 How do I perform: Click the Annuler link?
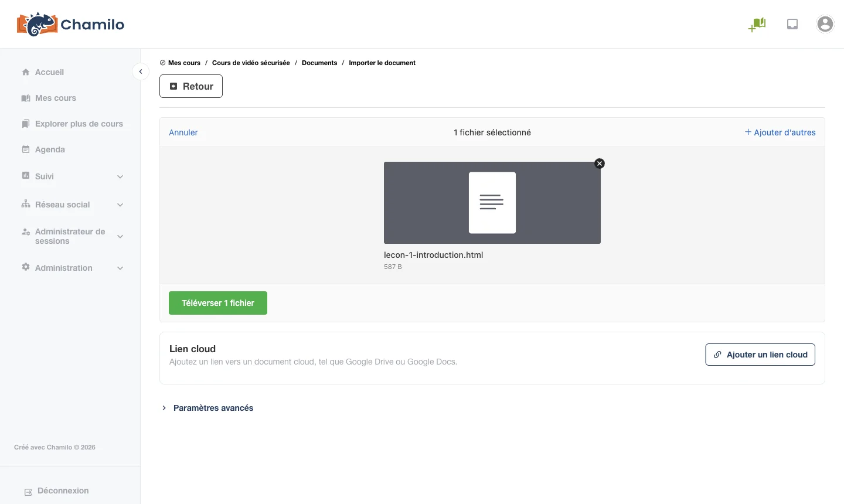click(x=183, y=132)
